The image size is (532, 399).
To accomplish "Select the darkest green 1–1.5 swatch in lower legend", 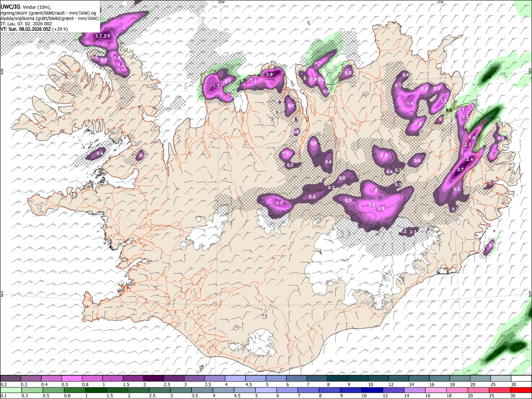I will [x=96, y=390].
